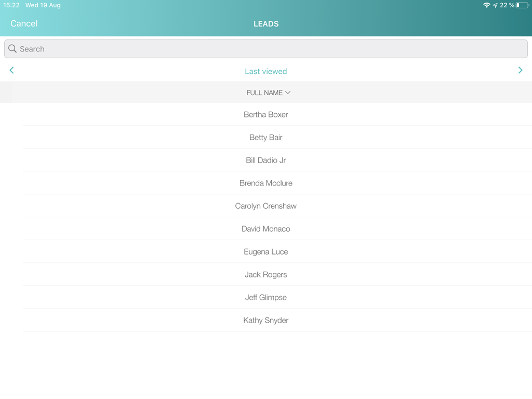Open Carolyn Crenshaw's lead entry
The image size is (532, 399).
tap(266, 206)
